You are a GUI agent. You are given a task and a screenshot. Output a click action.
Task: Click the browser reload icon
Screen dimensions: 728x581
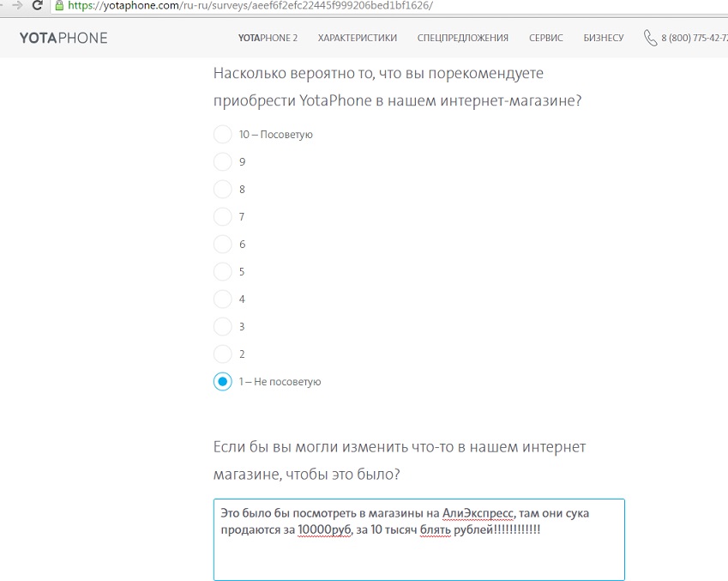click(37, 5)
